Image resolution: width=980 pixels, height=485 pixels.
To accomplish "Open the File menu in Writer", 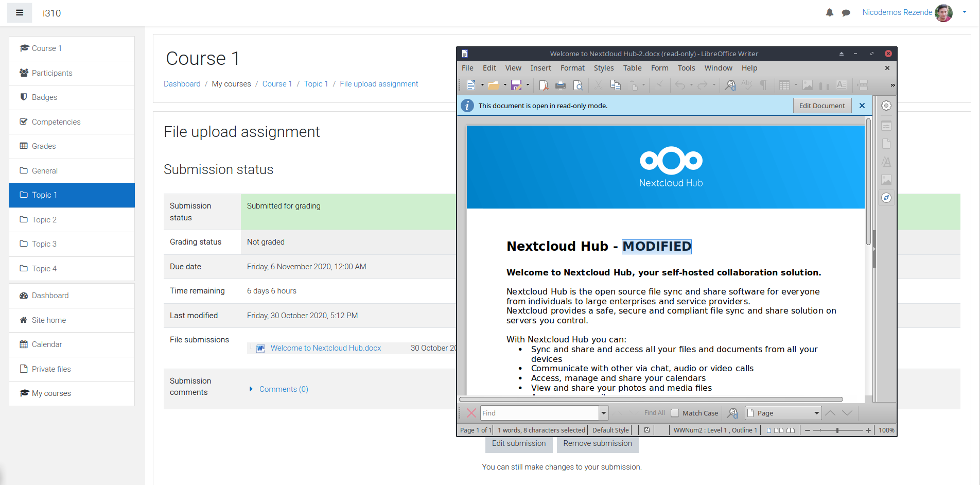I will 467,68.
